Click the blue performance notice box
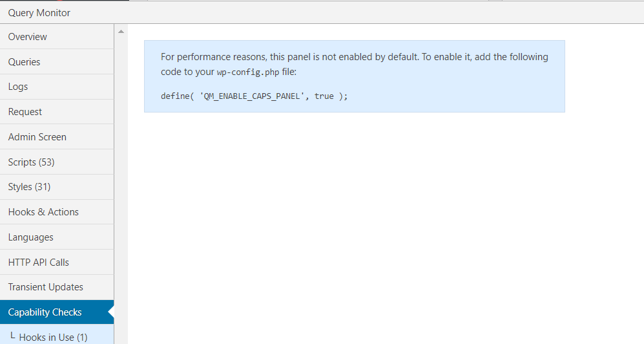Screen dimensions: 644x344 click(x=355, y=76)
